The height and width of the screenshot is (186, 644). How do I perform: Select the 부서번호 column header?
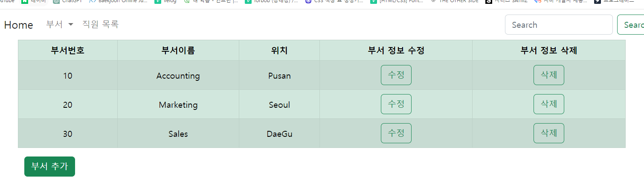[67, 50]
